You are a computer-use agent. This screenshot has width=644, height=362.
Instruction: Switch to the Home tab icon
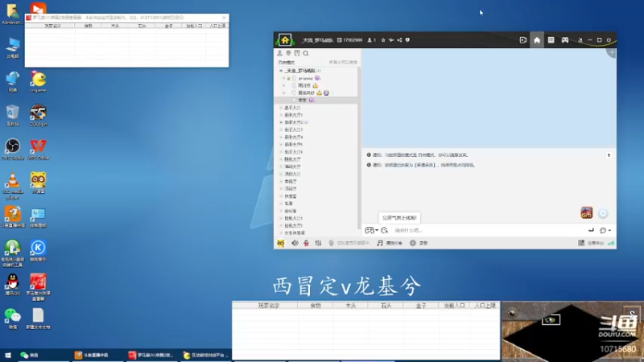coord(537,40)
